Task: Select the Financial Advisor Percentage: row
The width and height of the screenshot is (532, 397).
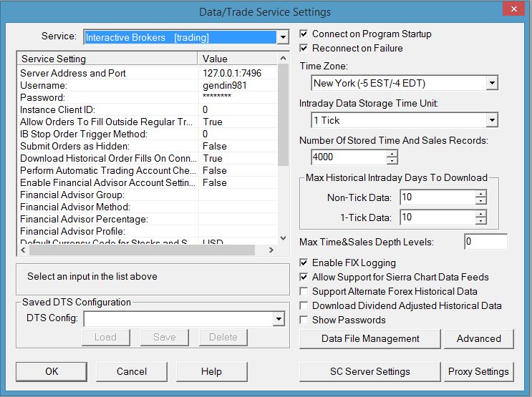Action: coord(147,220)
